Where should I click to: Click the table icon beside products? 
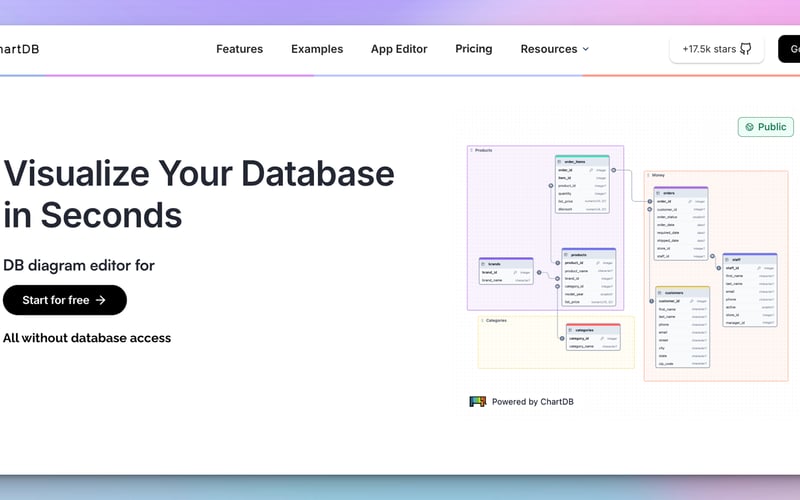pyautogui.click(x=566, y=255)
